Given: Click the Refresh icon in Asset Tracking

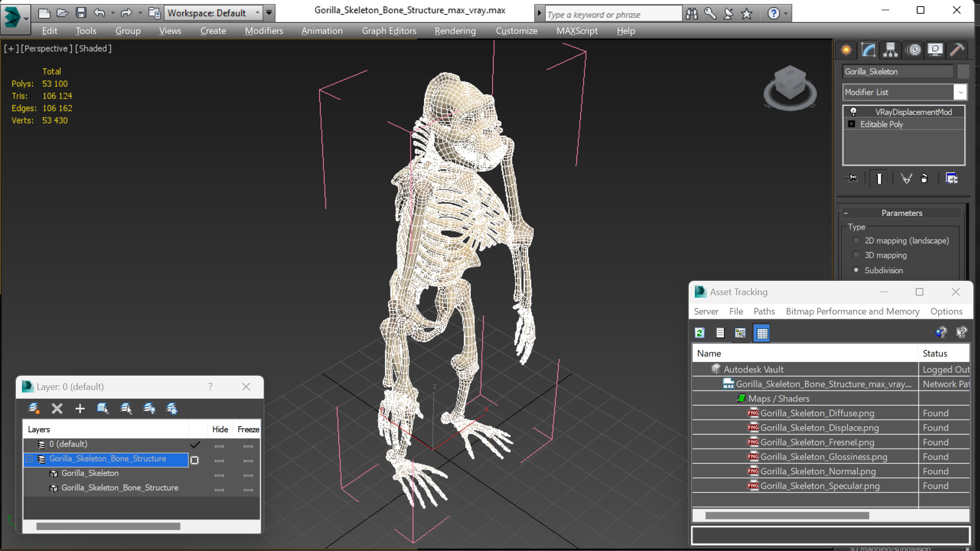Looking at the screenshot, I should 700,333.
